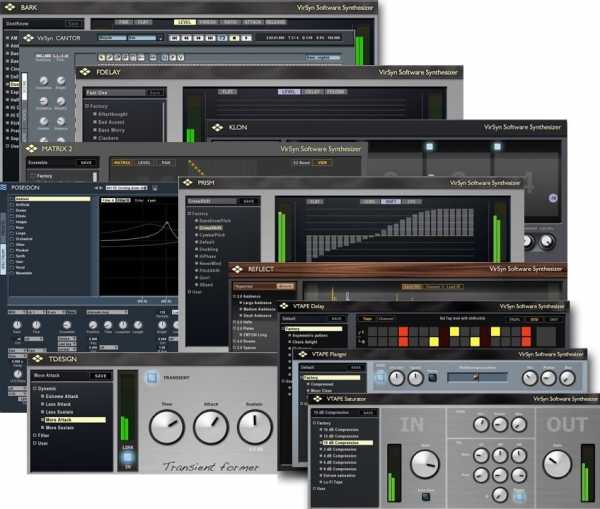
Task: Click previous preset arrow in POSEIDON header
Action: 96,188
